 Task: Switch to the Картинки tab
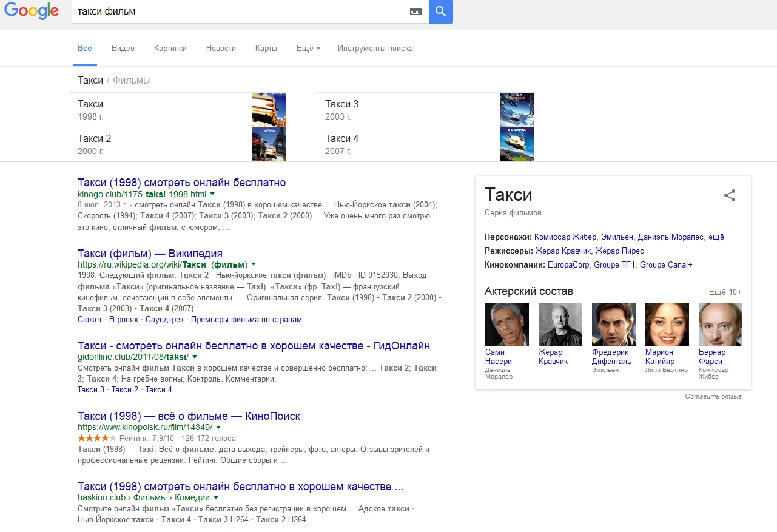pyautogui.click(x=170, y=49)
